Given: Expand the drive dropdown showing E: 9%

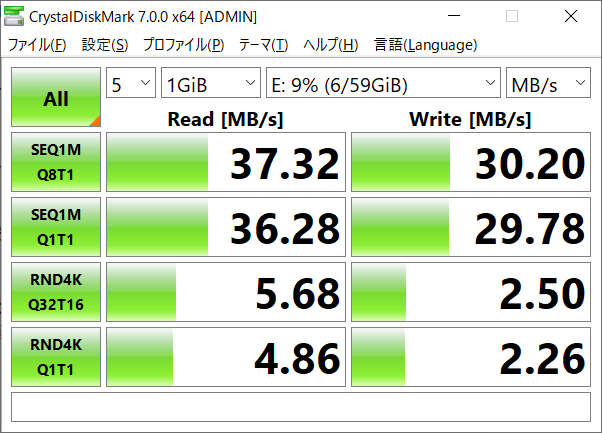Looking at the screenshot, I should 383,83.
